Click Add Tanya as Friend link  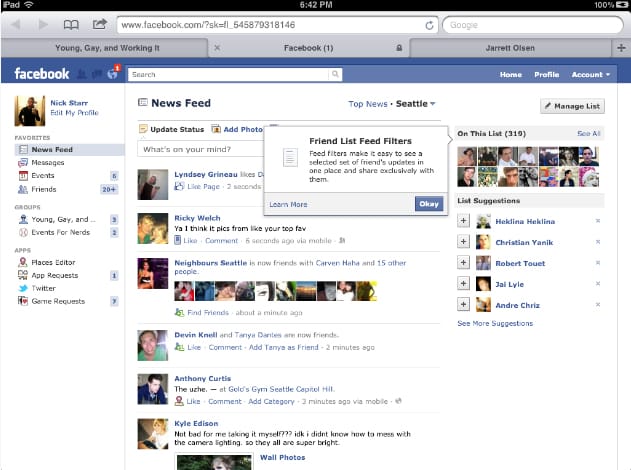tap(284, 347)
